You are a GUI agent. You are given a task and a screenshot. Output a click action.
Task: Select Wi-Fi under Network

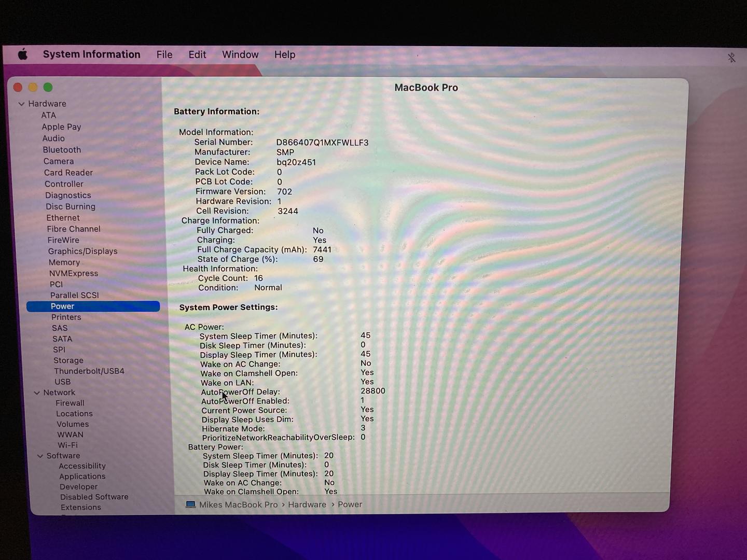[x=67, y=445]
